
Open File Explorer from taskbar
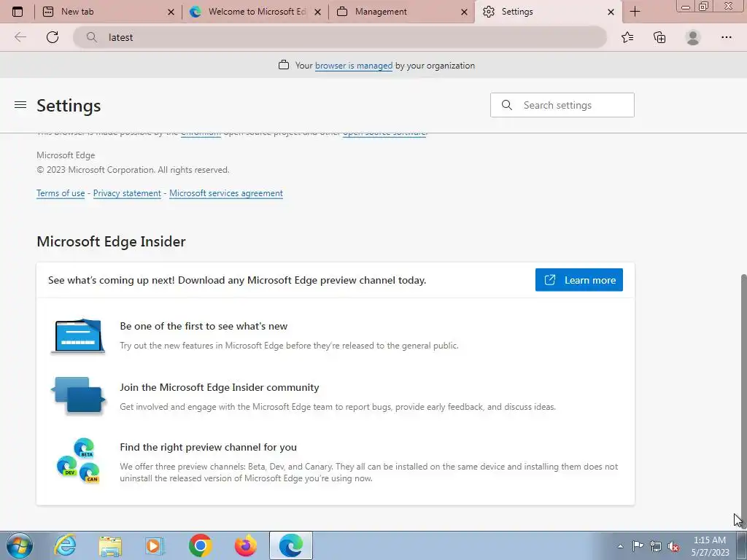click(x=110, y=545)
